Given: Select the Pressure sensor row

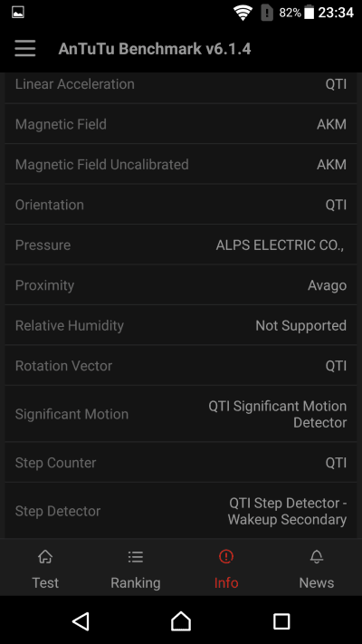Looking at the screenshot, I should click(181, 245).
